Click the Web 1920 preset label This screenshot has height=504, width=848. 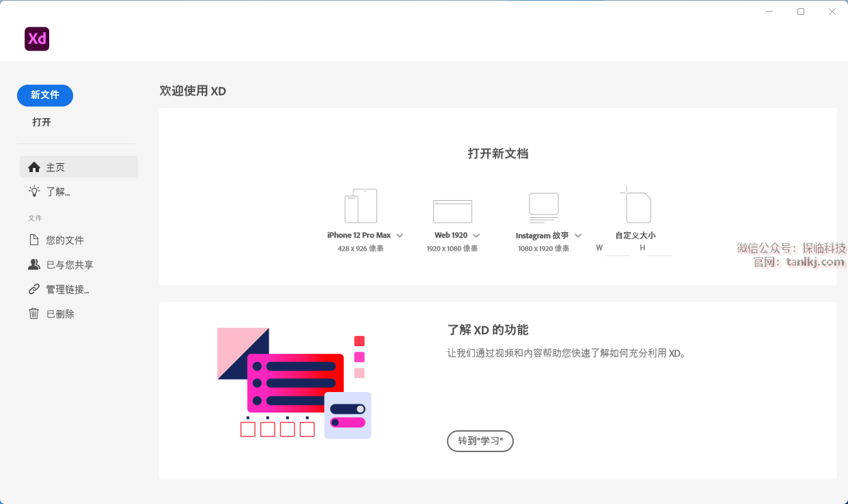[451, 235]
